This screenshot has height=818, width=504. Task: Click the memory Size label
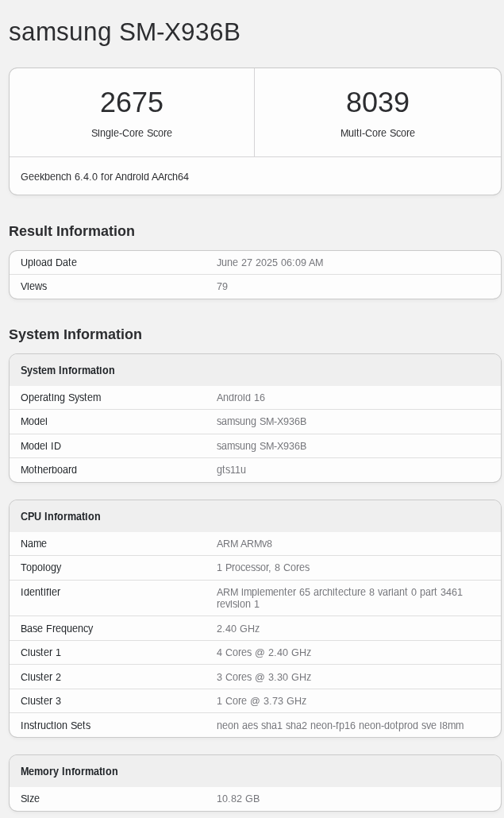click(30, 799)
